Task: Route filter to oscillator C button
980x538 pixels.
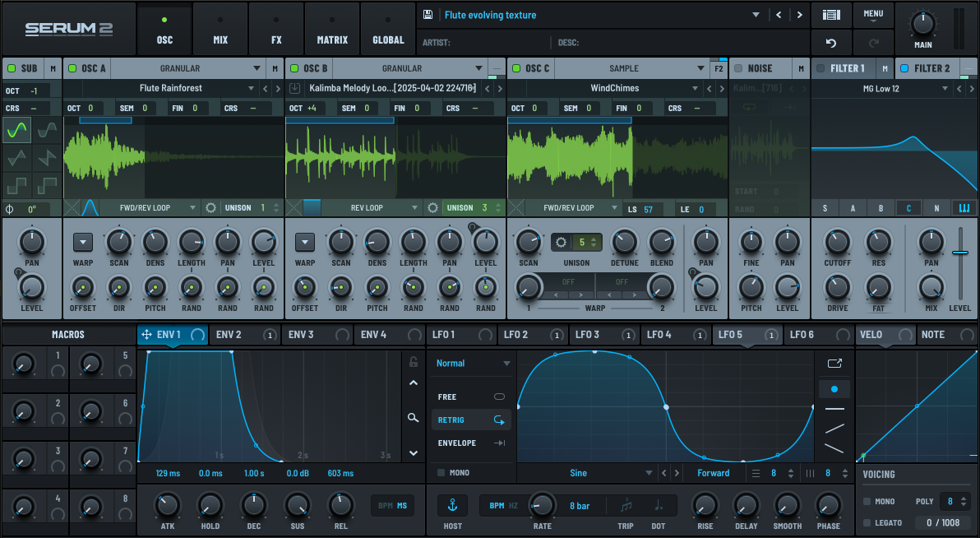Action: [x=908, y=208]
